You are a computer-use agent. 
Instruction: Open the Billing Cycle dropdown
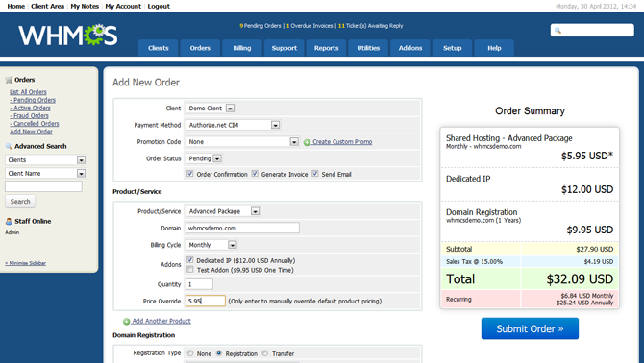211,245
